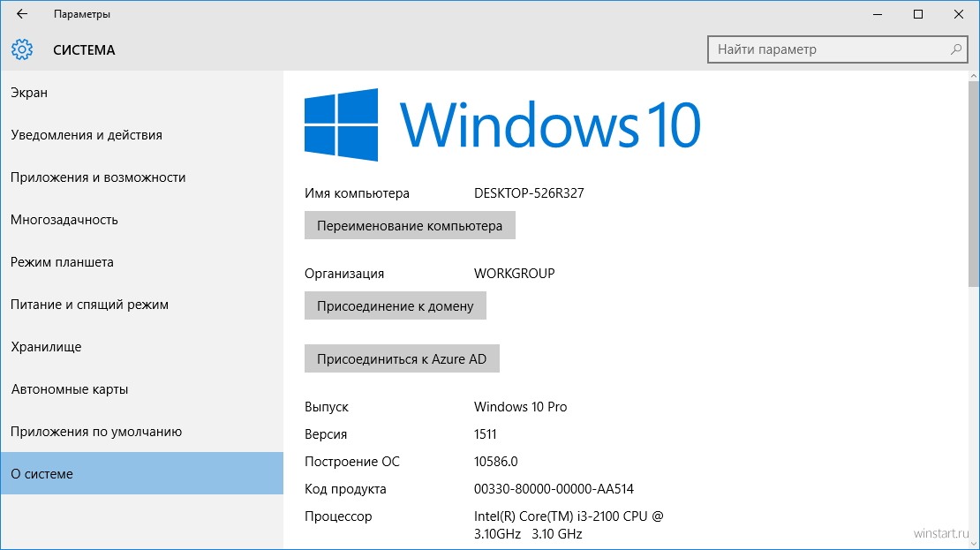Minimize the Параметры window

[x=878, y=14]
